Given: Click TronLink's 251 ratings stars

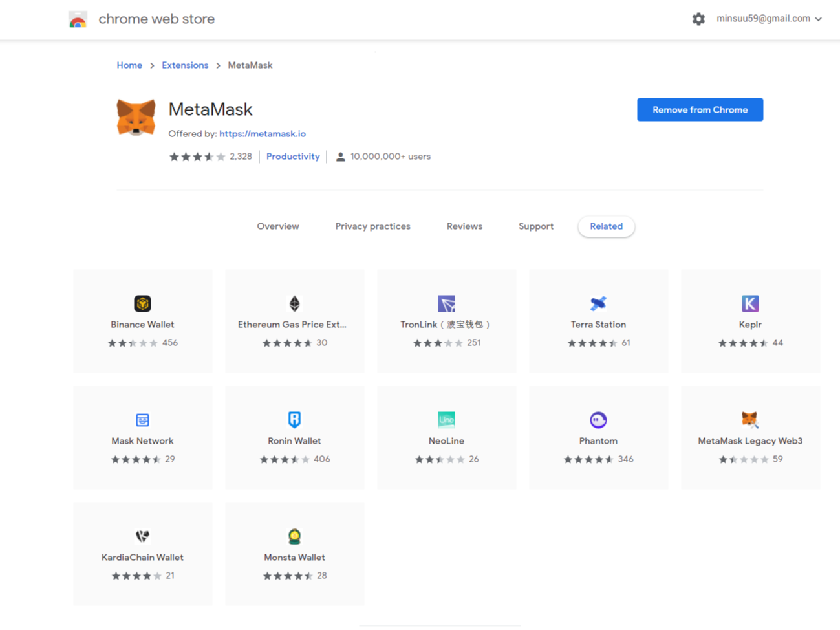Looking at the screenshot, I should tap(438, 343).
